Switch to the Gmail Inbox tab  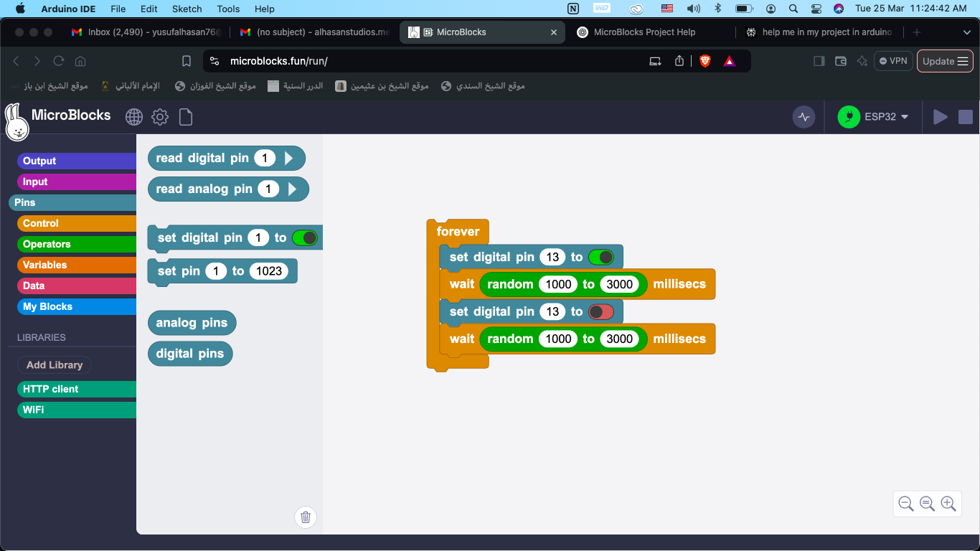tap(147, 32)
